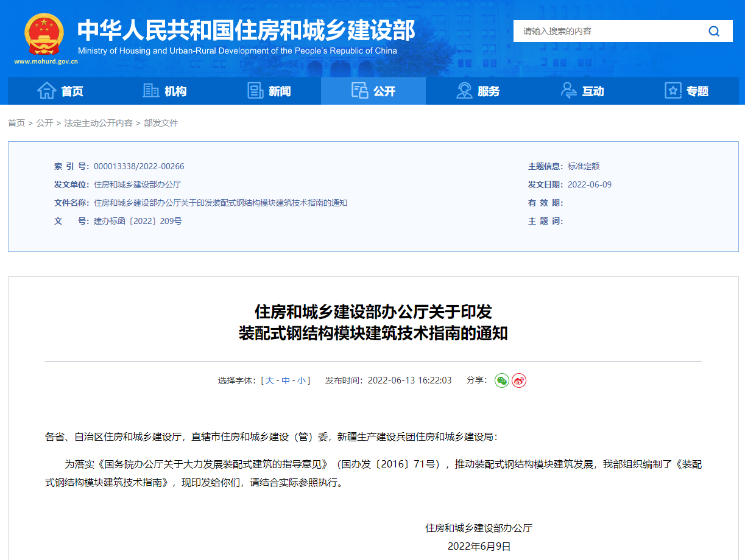The image size is (745, 560).
Task: Click the 分享 label
Action: 477,380
